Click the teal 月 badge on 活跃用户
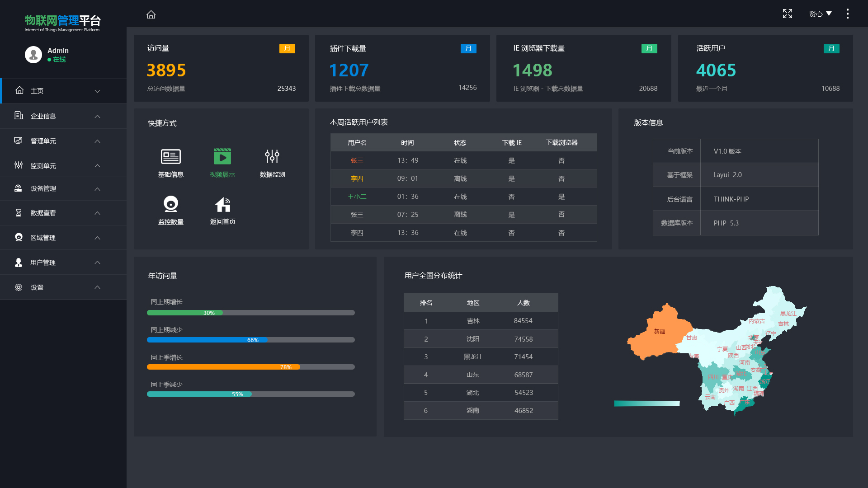868x488 pixels. tap(831, 49)
